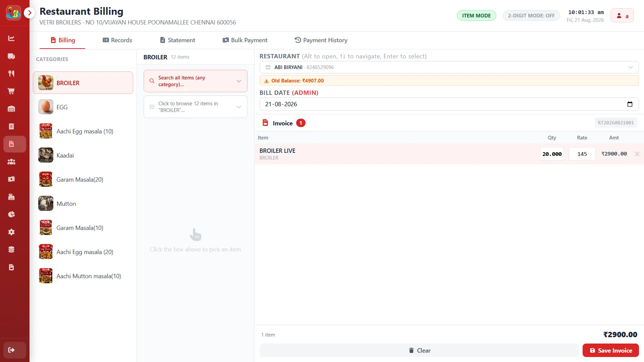Toggle ITEM MODE pill
The image size is (644, 362).
click(476, 15)
